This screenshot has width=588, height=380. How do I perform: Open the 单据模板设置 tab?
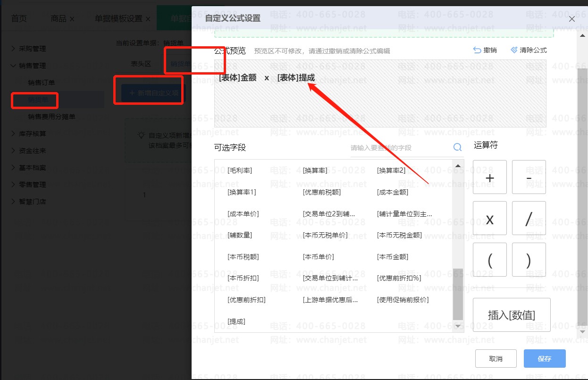coord(118,19)
